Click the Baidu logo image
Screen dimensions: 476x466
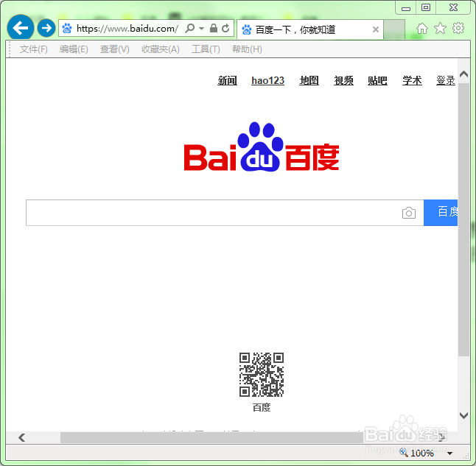pyautogui.click(x=262, y=146)
